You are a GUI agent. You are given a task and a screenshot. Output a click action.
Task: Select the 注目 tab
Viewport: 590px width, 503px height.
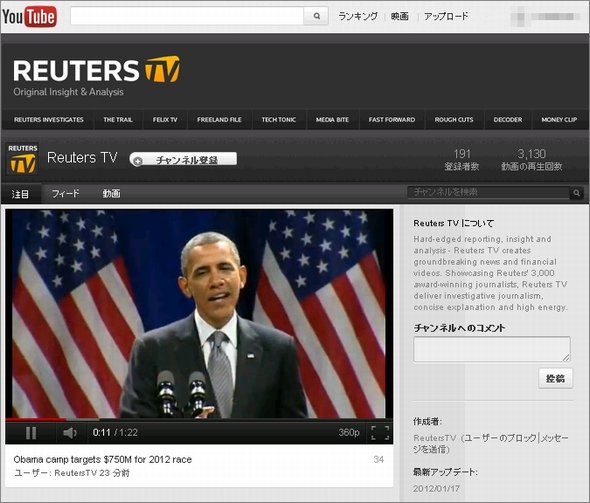(x=20, y=194)
